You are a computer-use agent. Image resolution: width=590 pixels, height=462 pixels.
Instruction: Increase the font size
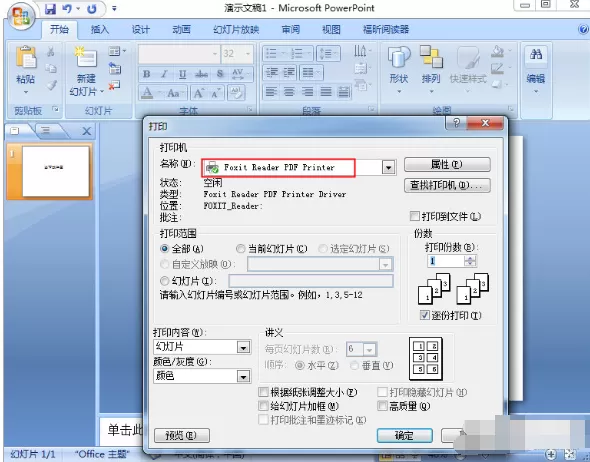198,93
